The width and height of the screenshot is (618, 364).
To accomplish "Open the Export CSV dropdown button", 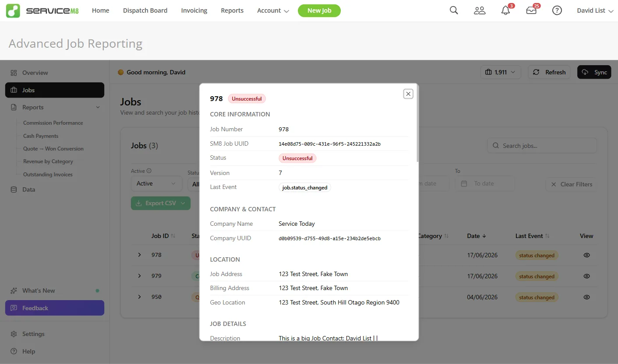I will pos(161,203).
